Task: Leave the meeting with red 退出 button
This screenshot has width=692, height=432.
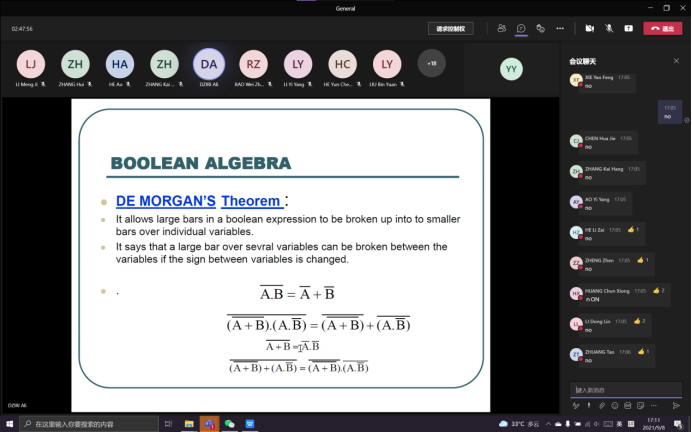Action: [662, 29]
